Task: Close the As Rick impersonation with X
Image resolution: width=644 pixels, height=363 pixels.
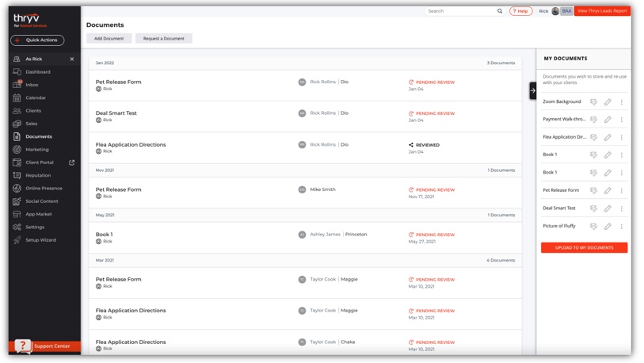Action: point(72,59)
